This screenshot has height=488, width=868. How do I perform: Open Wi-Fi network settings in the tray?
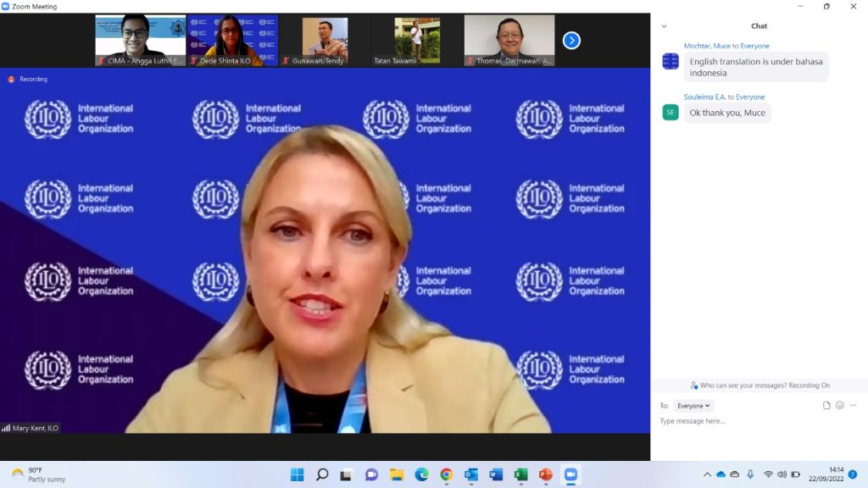tap(768, 474)
